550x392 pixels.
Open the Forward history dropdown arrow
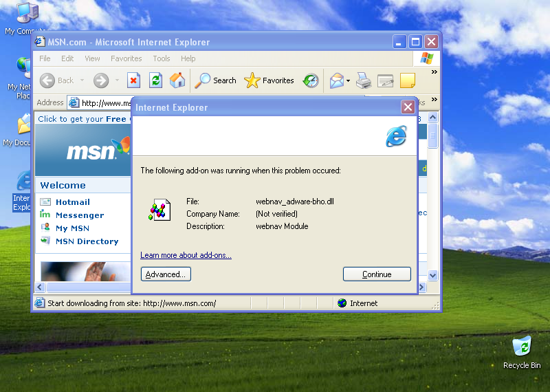tap(117, 80)
